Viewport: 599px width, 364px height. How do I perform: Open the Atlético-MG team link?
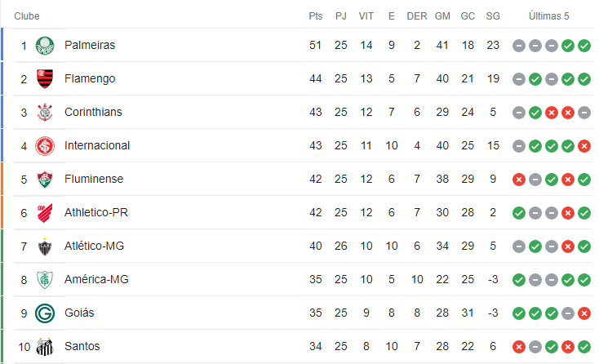pyautogui.click(x=94, y=246)
